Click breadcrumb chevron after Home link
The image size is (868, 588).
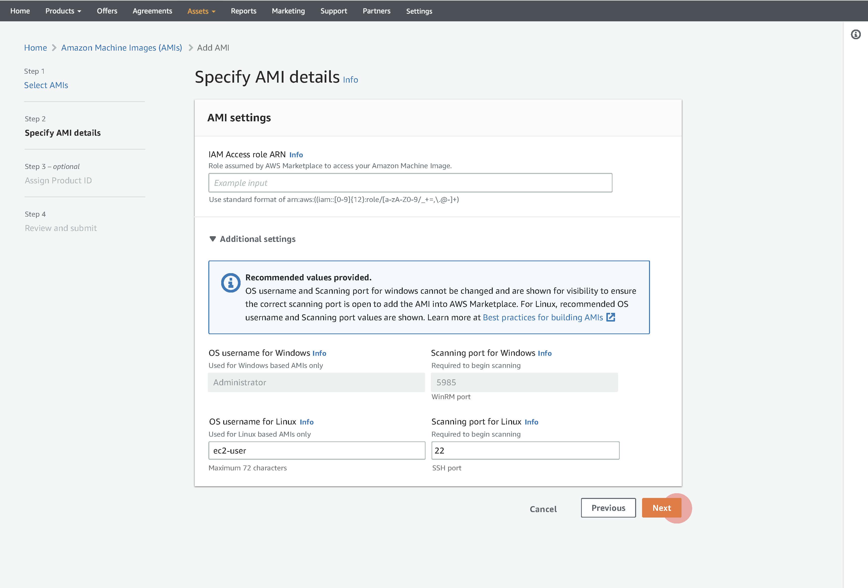(54, 48)
